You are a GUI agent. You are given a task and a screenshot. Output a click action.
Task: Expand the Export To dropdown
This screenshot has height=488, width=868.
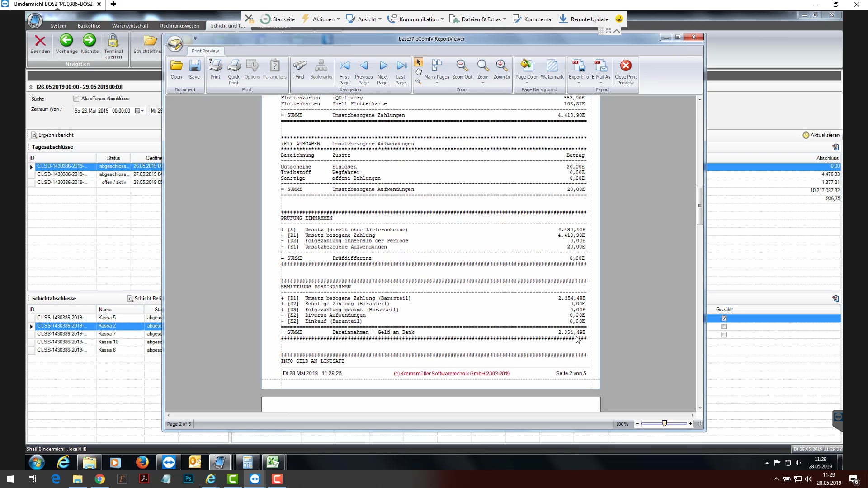[578, 83]
